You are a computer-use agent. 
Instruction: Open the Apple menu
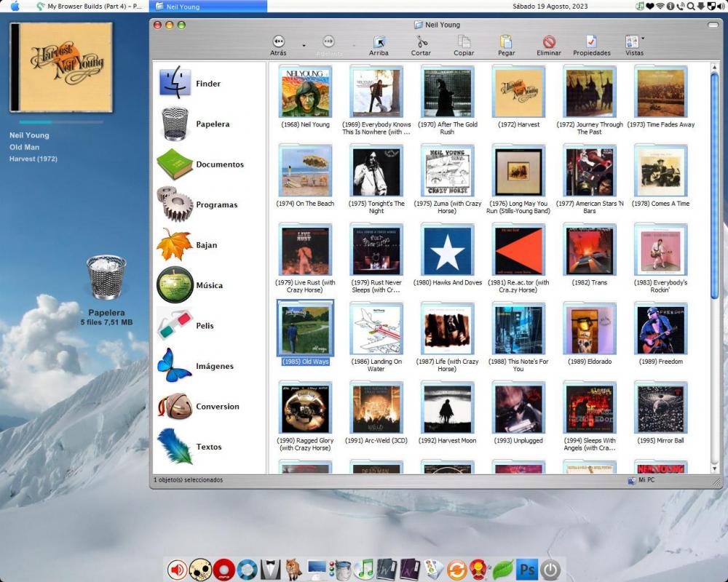15,7
